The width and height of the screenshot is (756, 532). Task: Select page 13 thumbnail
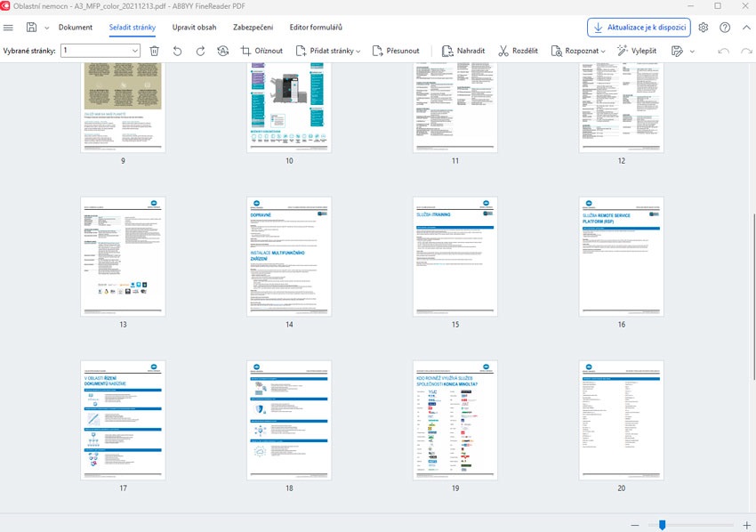click(123, 256)
